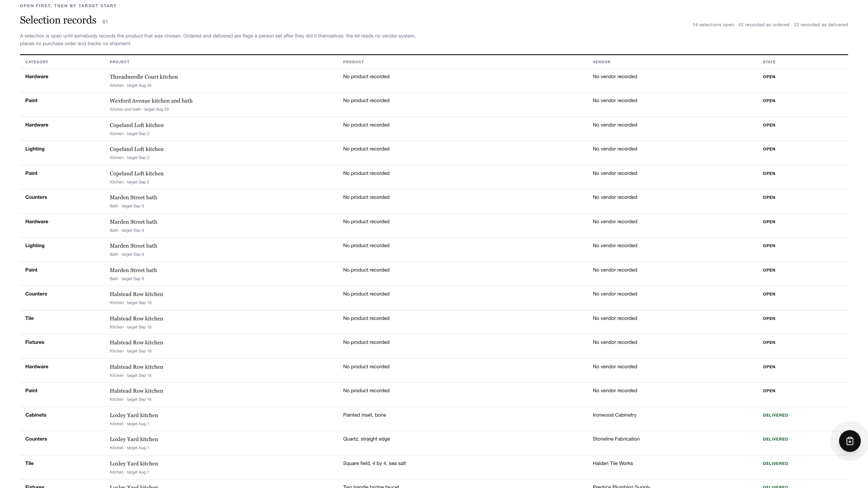Viewport: 868px width, 488px height.
Task: Click the Vendor column header
Action: click(x=601, y=62)
